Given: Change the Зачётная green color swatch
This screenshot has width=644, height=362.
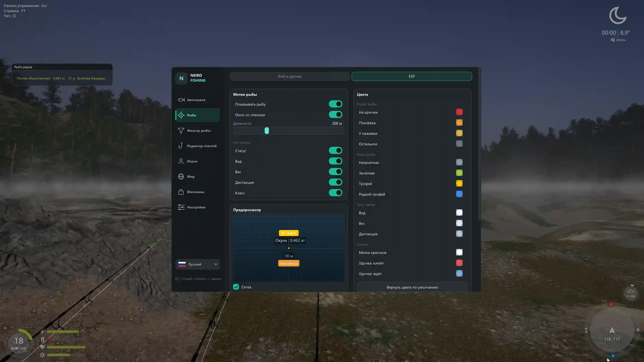Looking at the screenshot, I should pos(459,173).
